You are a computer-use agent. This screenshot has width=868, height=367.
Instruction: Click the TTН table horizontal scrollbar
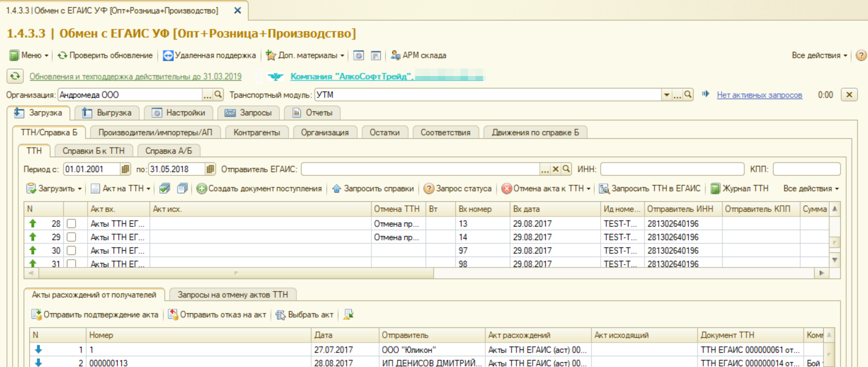point(236,273)
